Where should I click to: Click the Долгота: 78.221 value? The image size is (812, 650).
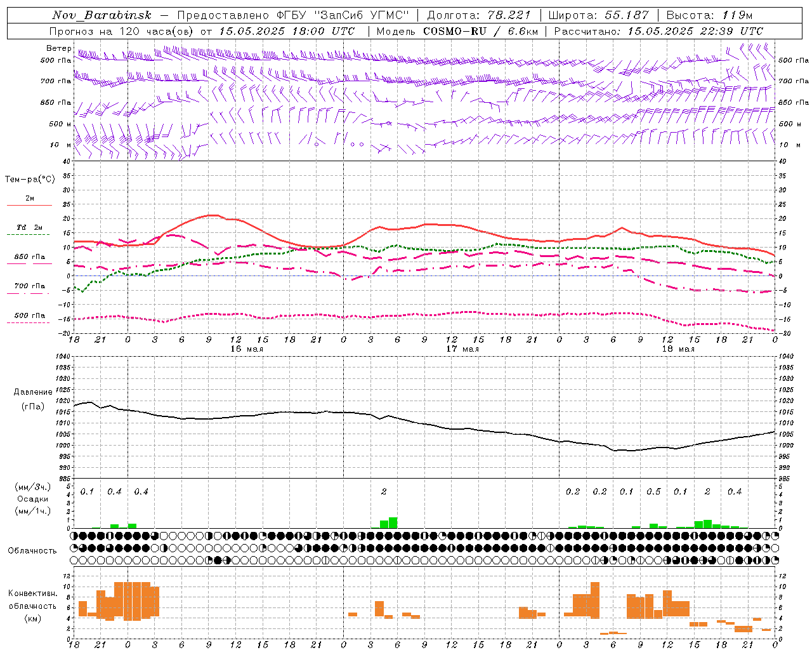coord(479,15)
